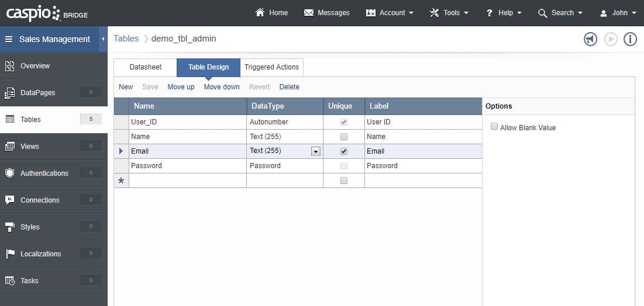The width and height of the screenshot is (644, 306).
Task: Check the Unique checkbox for Name row
Action: click(x=344, y=137)
